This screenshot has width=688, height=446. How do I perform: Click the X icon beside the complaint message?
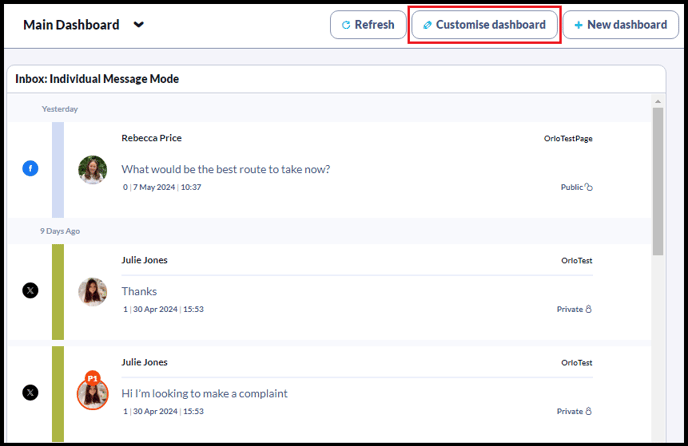pyautogui.click(x=30, y=392)
